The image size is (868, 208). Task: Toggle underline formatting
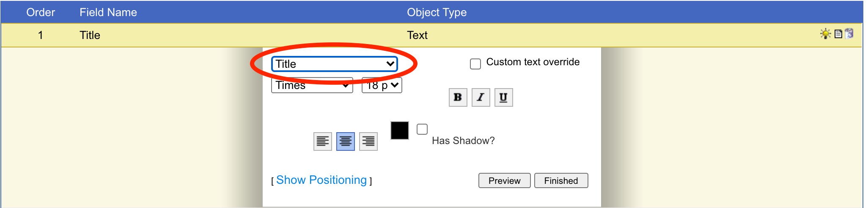pyautogui.click(x=503, y=97)
